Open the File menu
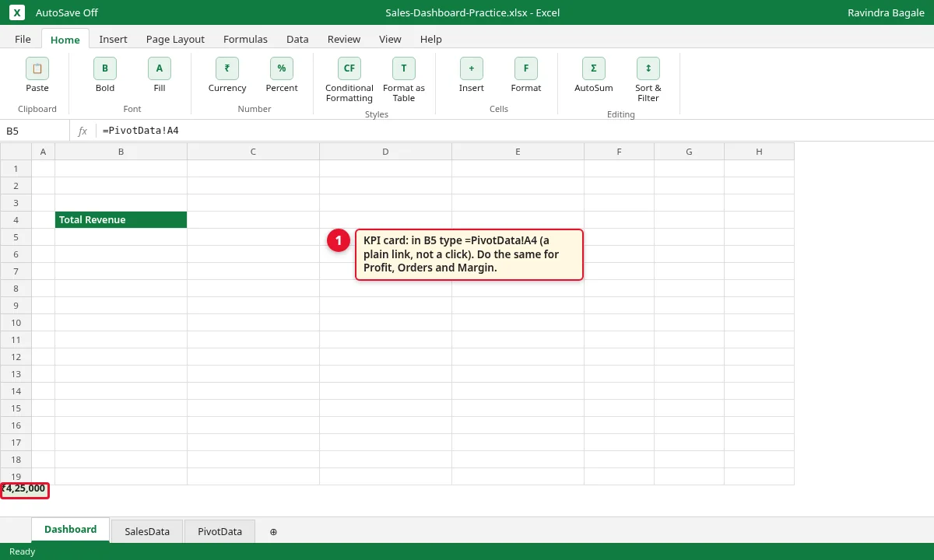 pos(23,39)
